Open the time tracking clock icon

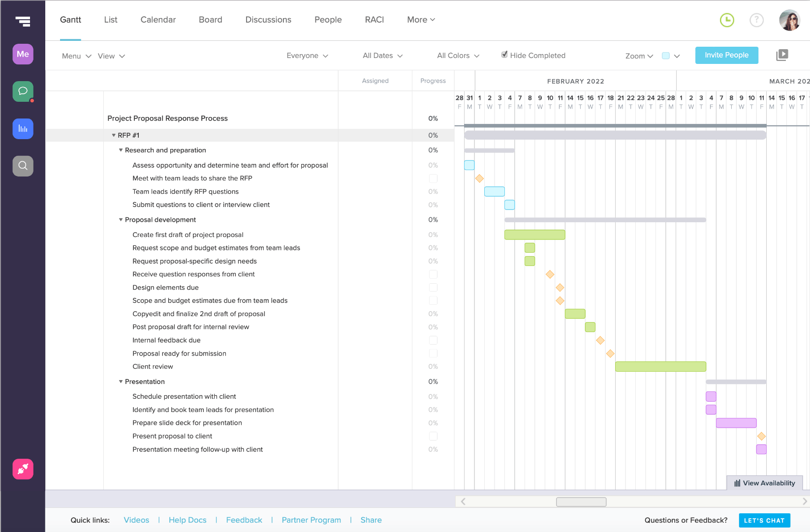(x=727, y=20)
